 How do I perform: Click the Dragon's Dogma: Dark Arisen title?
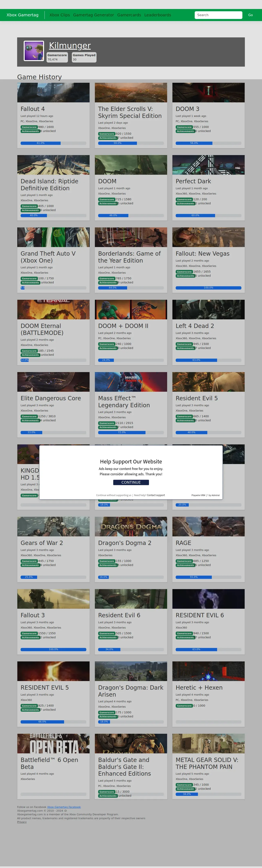[x=131, y=691]
